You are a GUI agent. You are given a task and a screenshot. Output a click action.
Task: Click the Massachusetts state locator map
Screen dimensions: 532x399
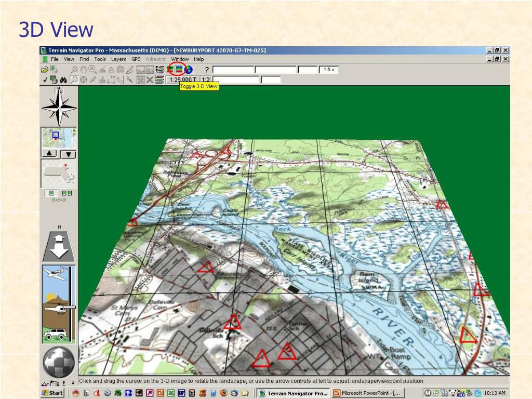[59, 174]
